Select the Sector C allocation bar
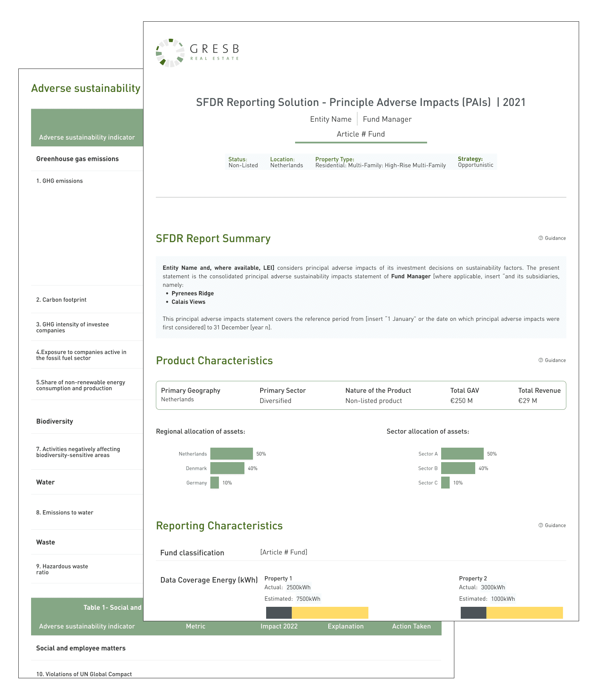The image size is (597, 700). (x=445, y=483)
